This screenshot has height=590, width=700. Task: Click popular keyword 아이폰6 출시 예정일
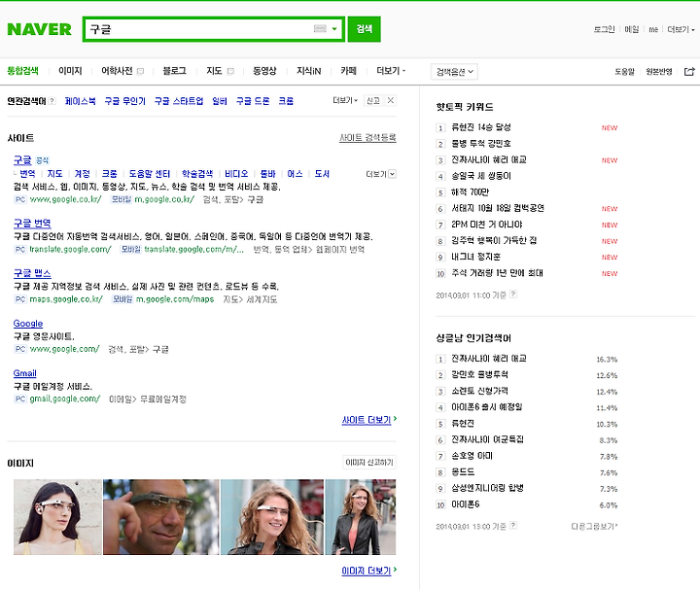click(x=487, y=407)
